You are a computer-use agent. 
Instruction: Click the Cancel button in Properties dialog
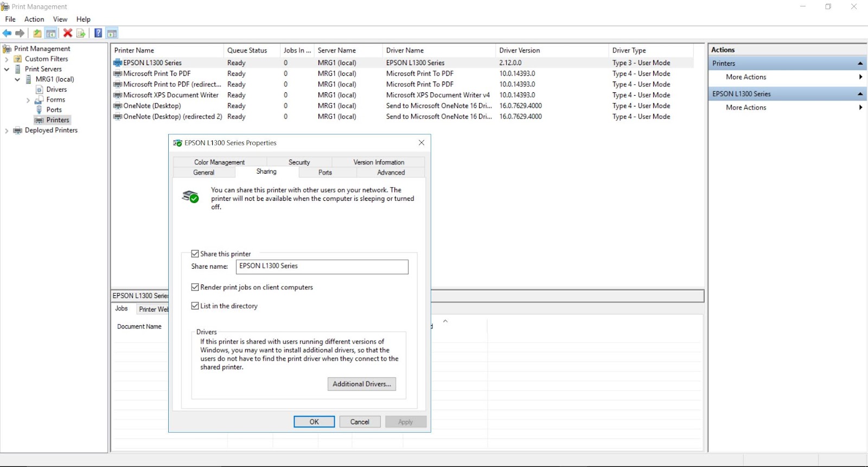click(360, 422)
